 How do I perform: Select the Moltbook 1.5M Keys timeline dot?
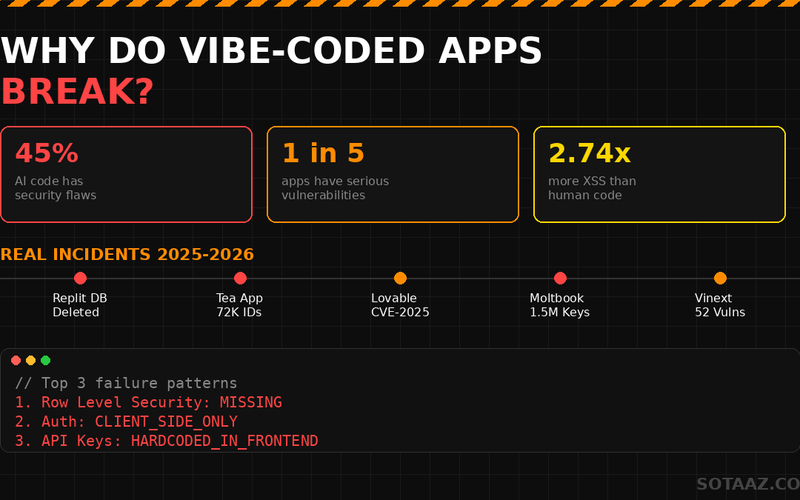[560, 278]
